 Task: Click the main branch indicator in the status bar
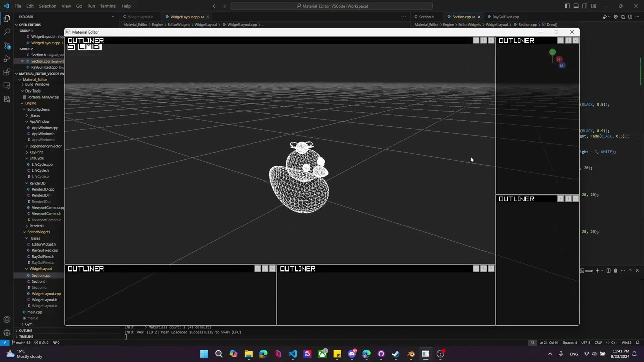click(18, 343)
